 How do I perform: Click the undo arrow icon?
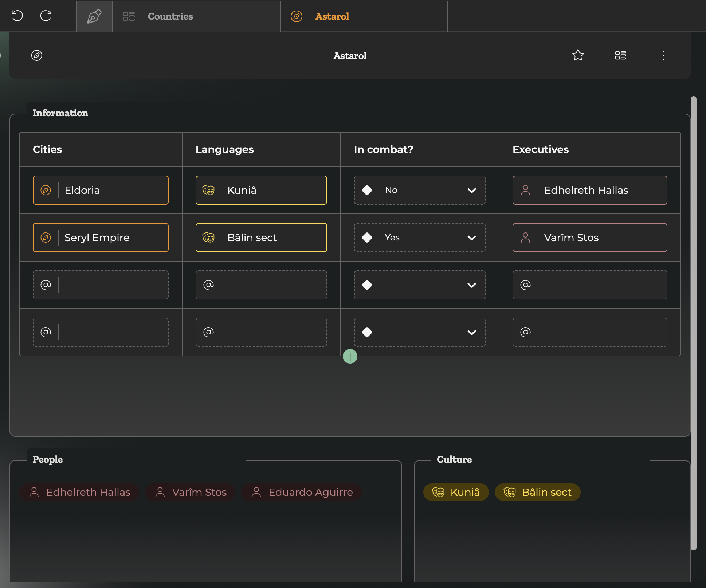[17, 16]
